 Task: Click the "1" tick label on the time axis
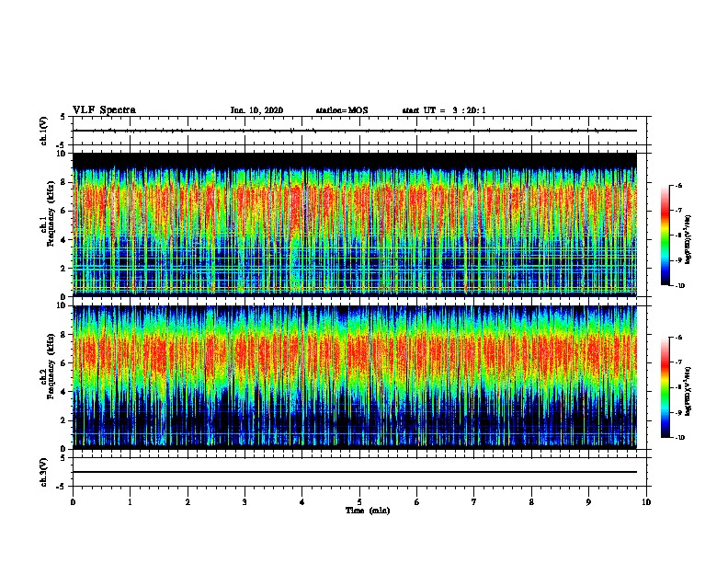(x=131, y=502)
